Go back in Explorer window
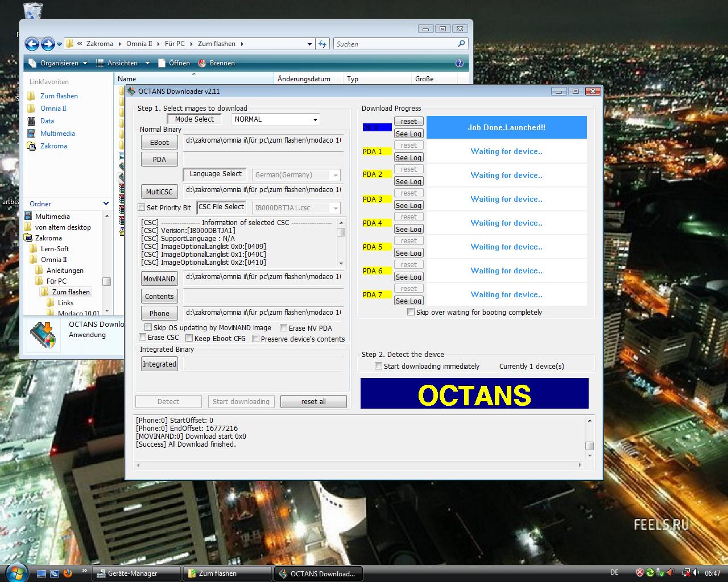Viewport: 728px width, 582px height. pyautogui.click(x=32, y=44)
